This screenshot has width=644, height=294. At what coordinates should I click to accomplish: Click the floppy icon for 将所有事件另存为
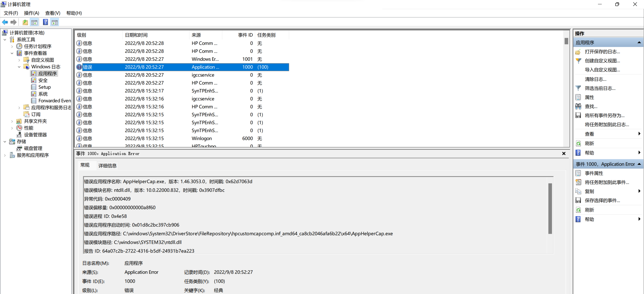pos(578,116)
